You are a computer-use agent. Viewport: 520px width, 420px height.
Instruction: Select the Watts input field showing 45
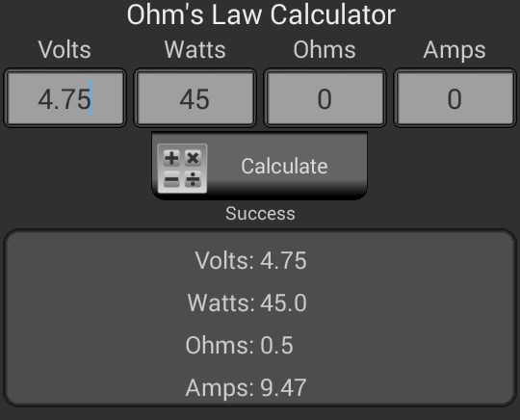[195, 98]
